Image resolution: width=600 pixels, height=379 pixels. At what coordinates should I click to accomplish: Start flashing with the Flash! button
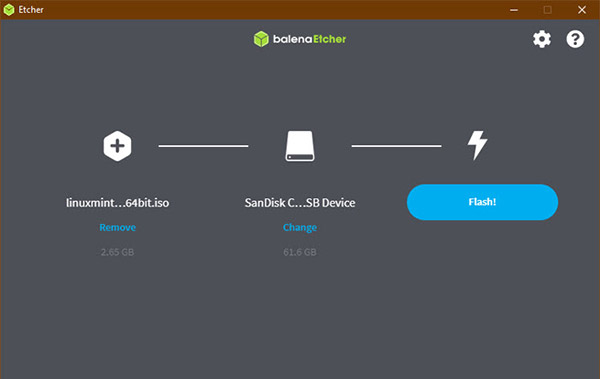[x=482, y=202]
